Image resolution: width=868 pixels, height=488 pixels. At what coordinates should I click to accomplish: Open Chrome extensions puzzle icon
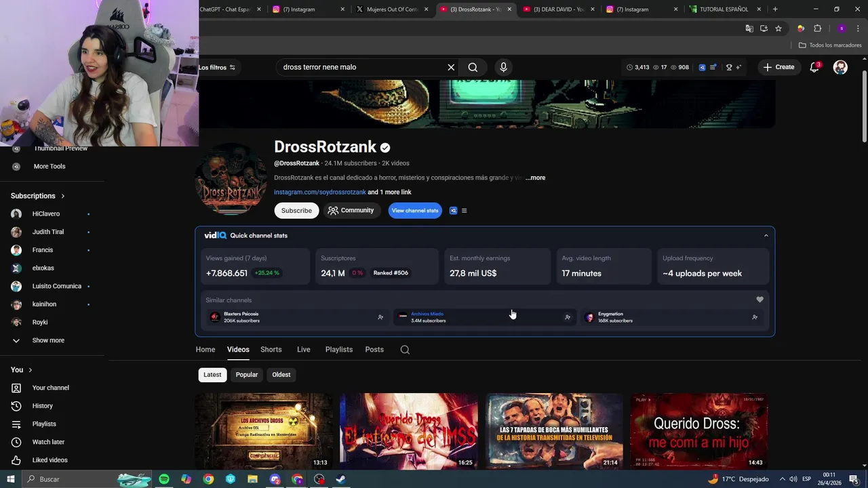817,28
